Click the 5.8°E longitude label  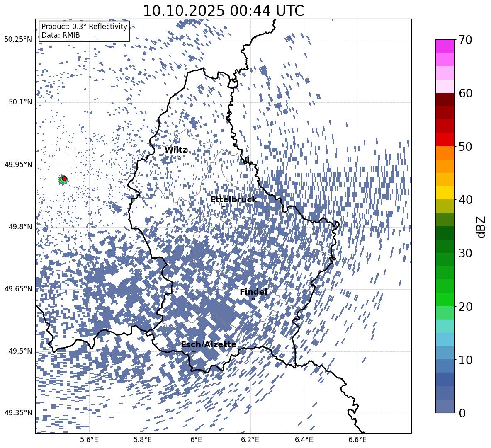click(x=143, y=440)
